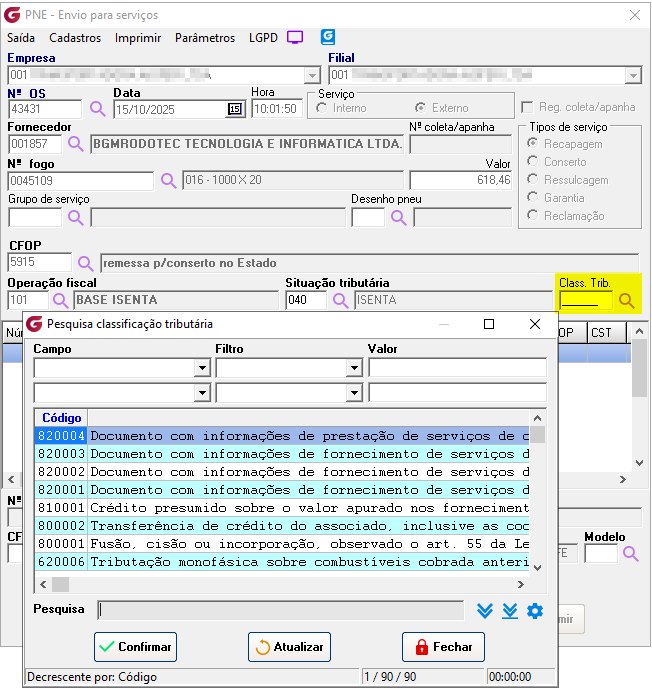Open the Fornecedor search magnifier
This screenshot has width=652, height=690.
pos(75,144)
